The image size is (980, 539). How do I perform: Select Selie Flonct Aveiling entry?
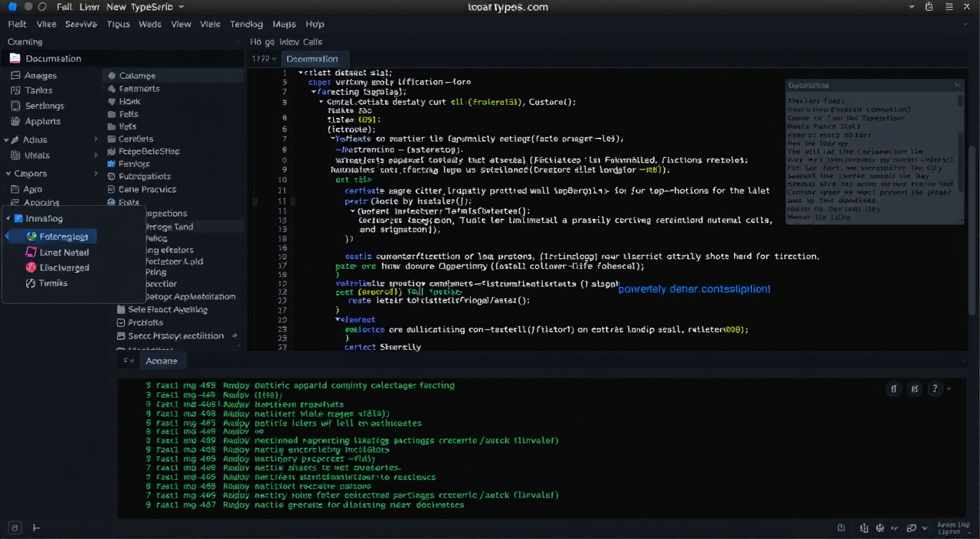168,310
